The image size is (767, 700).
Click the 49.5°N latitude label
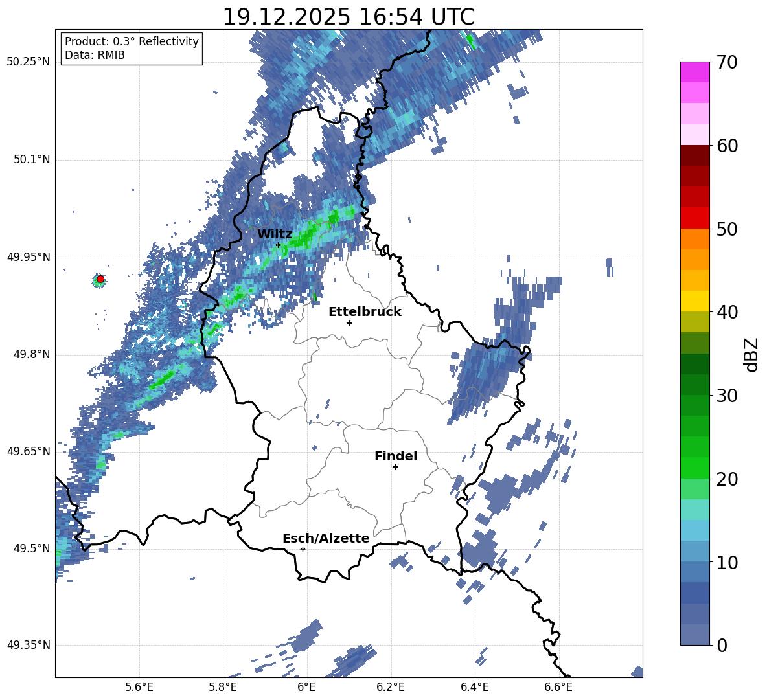coord(32,548)
